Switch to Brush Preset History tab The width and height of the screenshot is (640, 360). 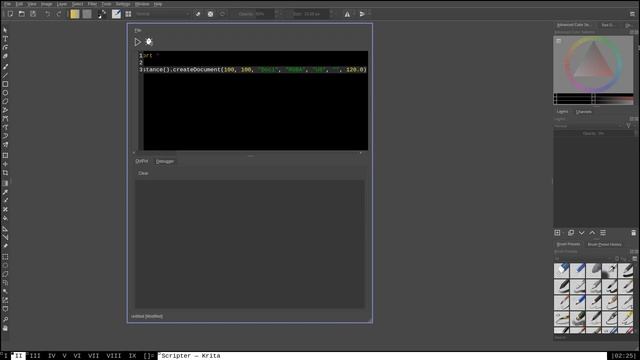click(x=604, y=244)
